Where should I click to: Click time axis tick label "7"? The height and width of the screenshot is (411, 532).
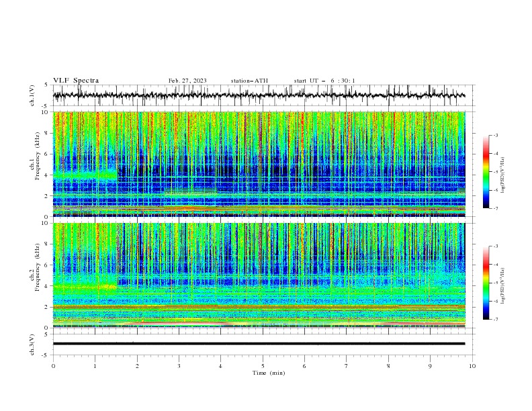tap(347, 366)
